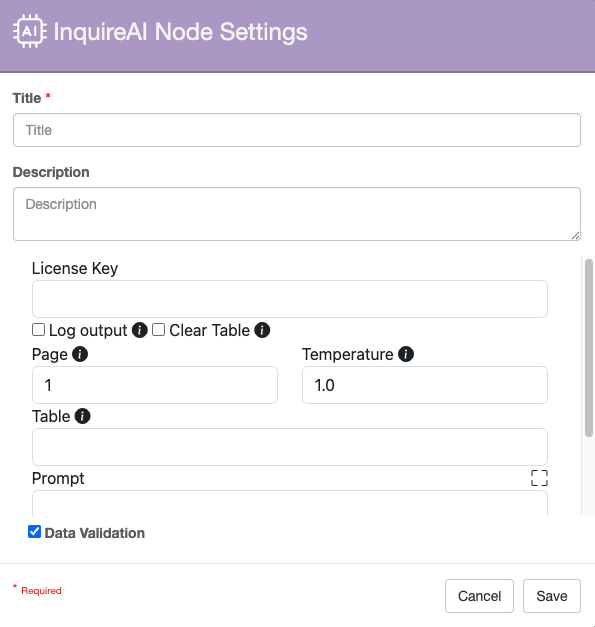
Task: Focus the Title input field
Action: pos(297,130)
